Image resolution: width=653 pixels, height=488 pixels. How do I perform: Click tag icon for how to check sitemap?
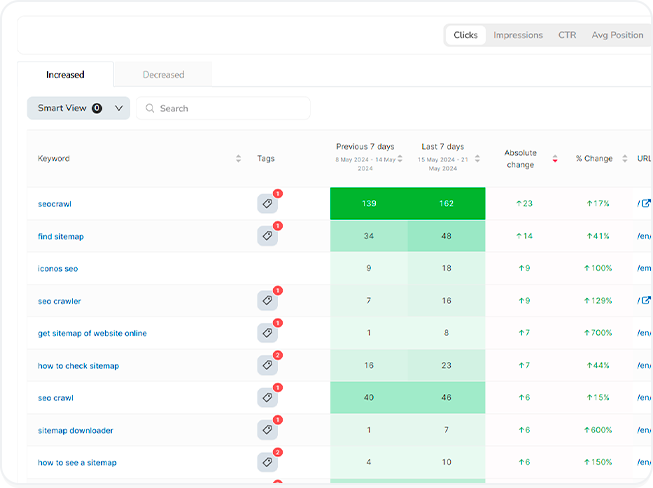click(x=267, y=366)
